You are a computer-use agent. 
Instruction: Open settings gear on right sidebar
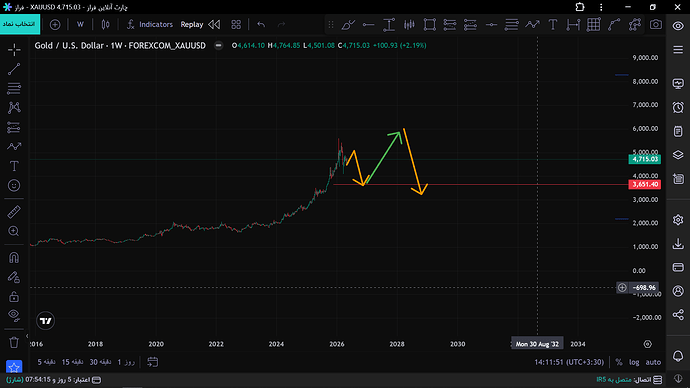coord(678,220)
